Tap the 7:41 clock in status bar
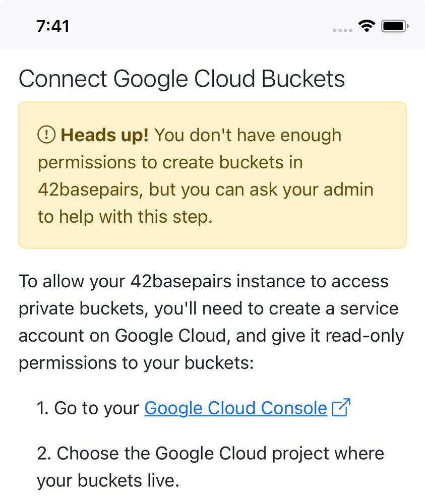The width and height of the screenshot is (425, 504). [53, 26]
